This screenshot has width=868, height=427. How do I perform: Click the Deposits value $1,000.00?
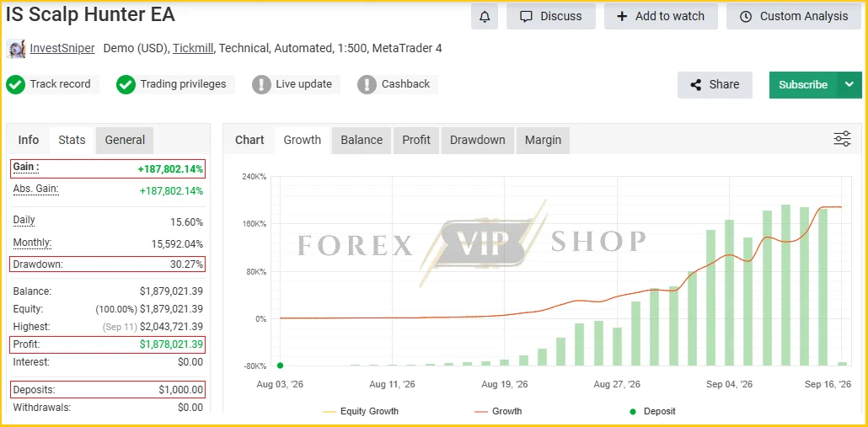(181, 390)
